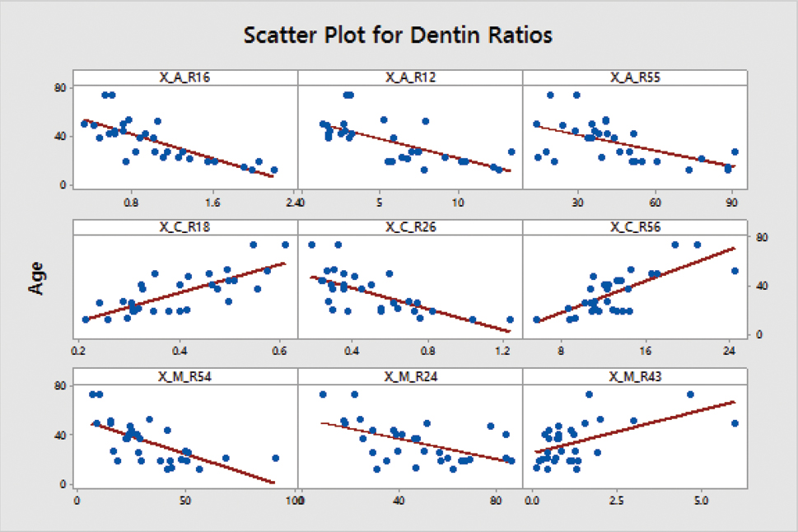This screenshot has height=532, width=798.
Task: Select the regression line in X_M_R43 panel
Action: click(634, 427)
